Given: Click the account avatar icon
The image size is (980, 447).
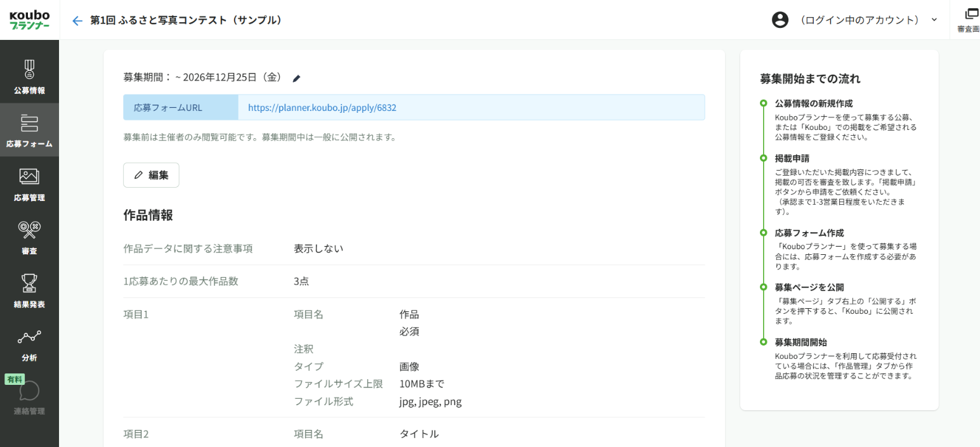Looking at the screenshot, I should point(780,20).
